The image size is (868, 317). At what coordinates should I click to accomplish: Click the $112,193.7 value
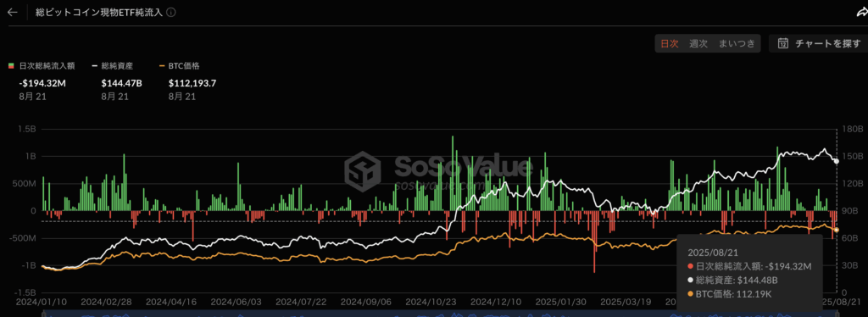192,84
